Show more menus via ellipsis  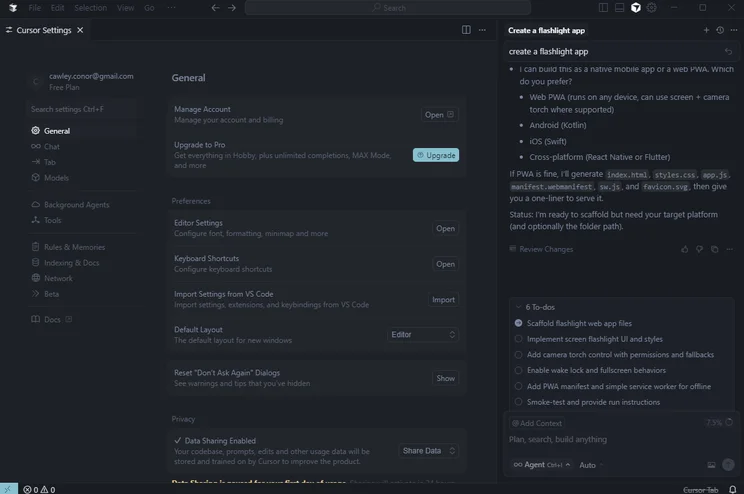click(x=171, y=8)
